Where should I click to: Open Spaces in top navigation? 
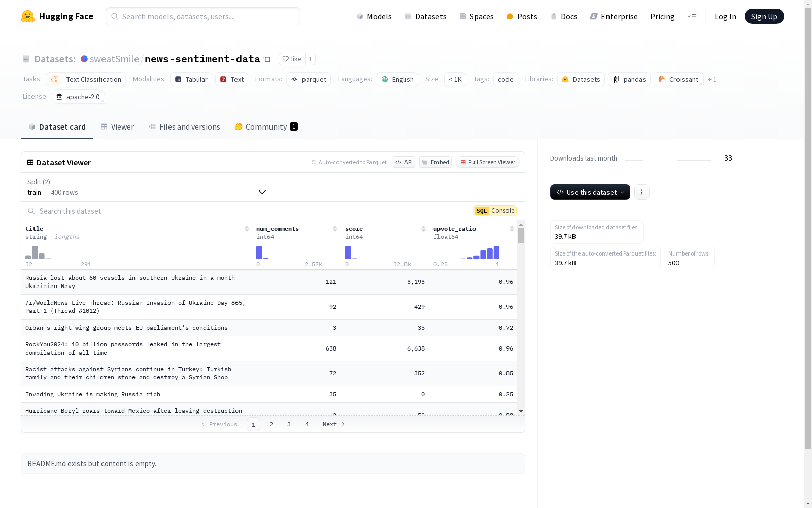coord(477,16)
